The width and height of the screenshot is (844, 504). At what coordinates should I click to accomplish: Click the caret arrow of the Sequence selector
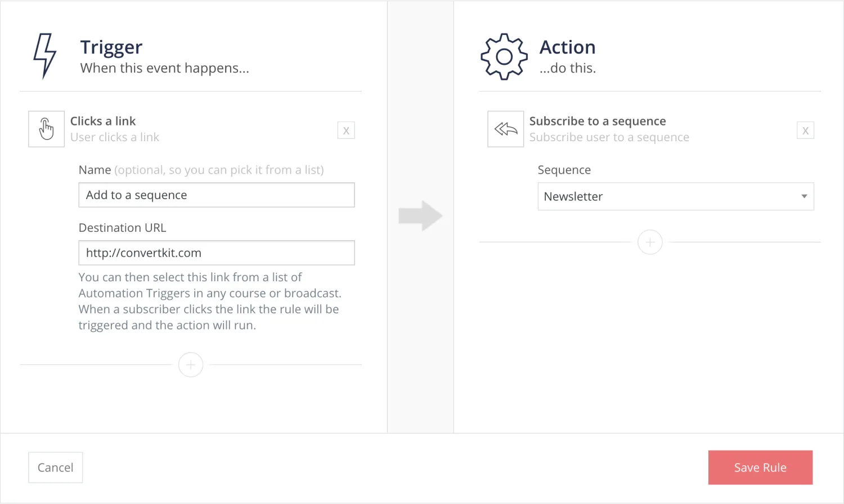[804, 196]
